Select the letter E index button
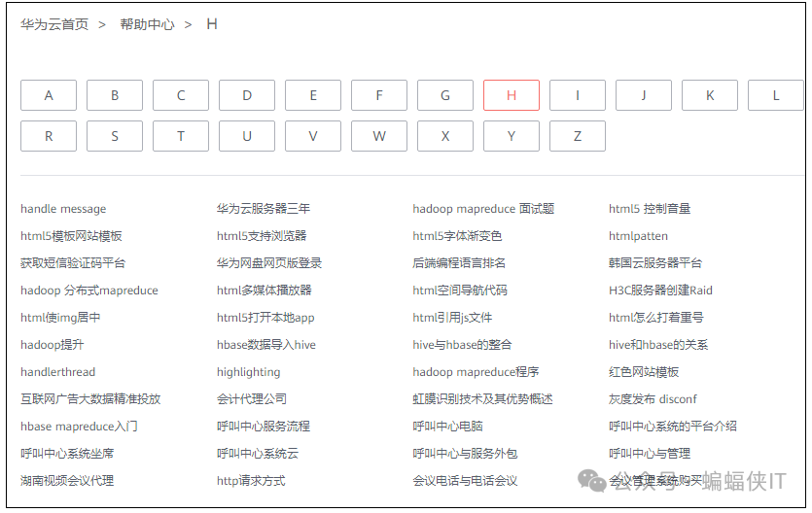 click(x=313, y=95)
